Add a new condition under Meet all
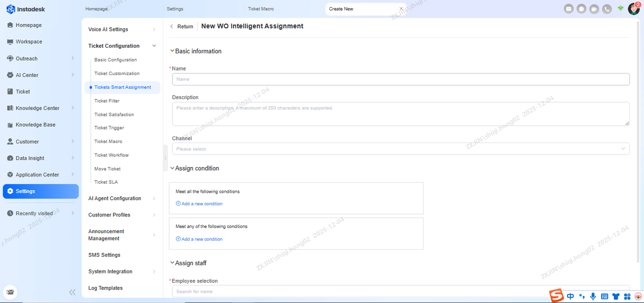Image resolution: width=644 pixels, height=303 pixels. (199, 204)
